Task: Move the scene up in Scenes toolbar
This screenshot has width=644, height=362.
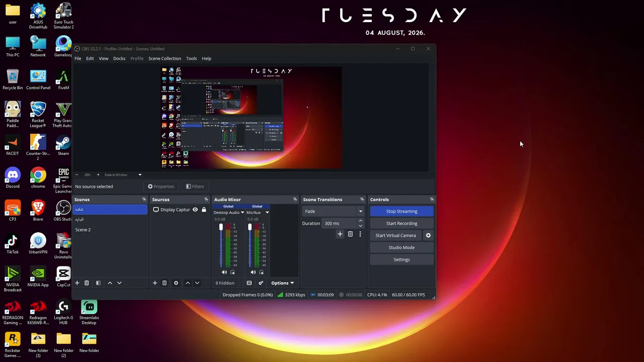Action: (110, 283)
